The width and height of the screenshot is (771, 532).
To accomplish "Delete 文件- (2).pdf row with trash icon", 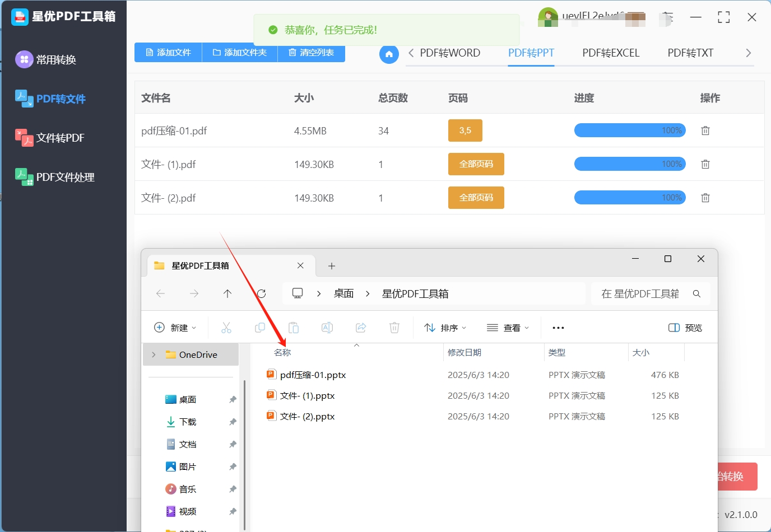I will [x=705, y=198].
